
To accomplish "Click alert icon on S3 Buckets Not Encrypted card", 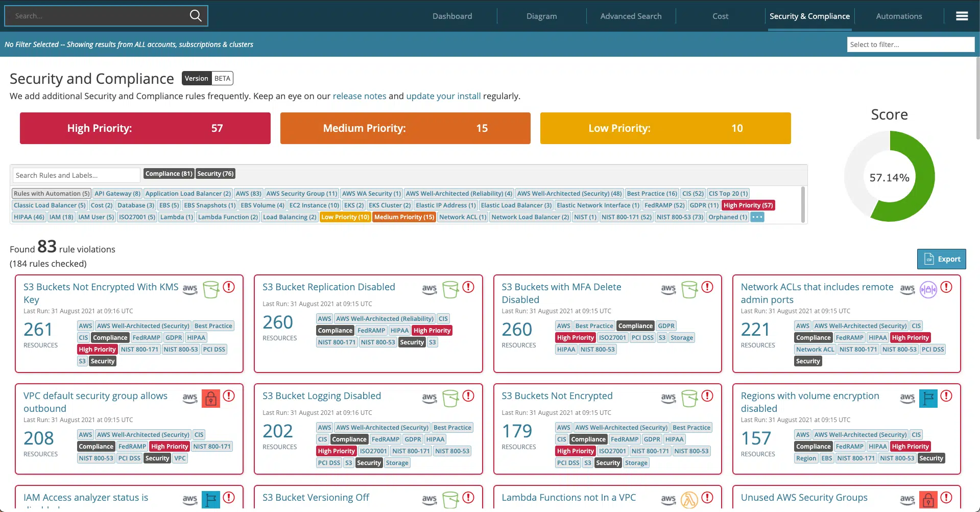I will coord(707,395).
